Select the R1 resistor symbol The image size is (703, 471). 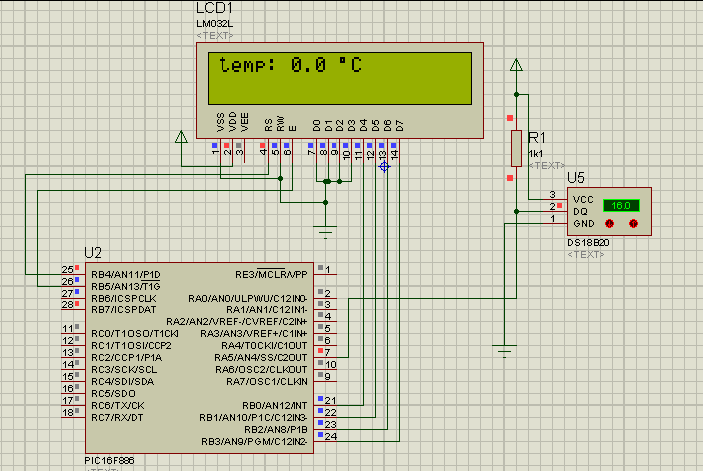pos(516,148)
